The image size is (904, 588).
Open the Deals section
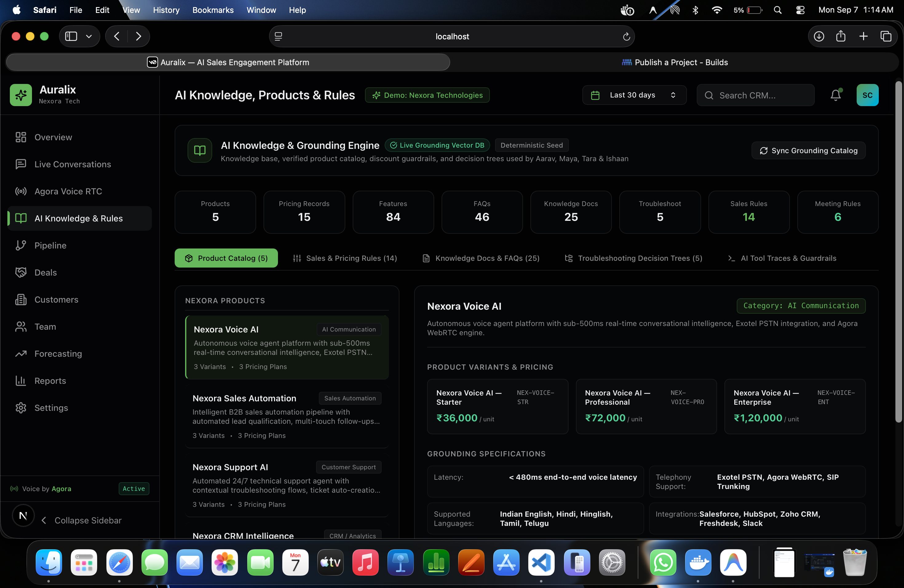80,272
